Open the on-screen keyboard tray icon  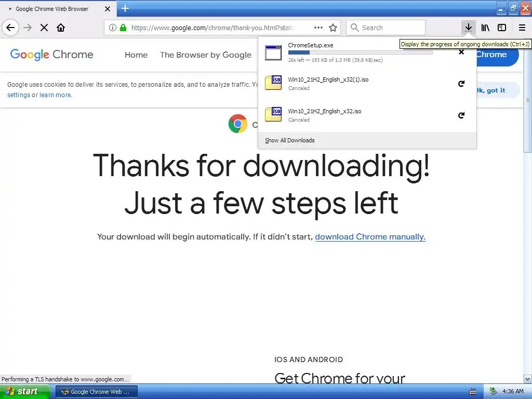coord(473,392)
